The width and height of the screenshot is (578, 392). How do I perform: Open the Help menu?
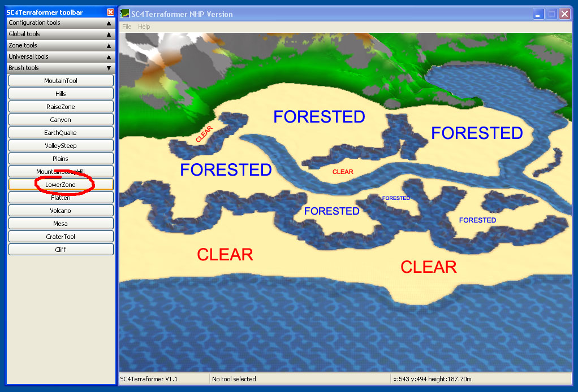pos(144,27)
